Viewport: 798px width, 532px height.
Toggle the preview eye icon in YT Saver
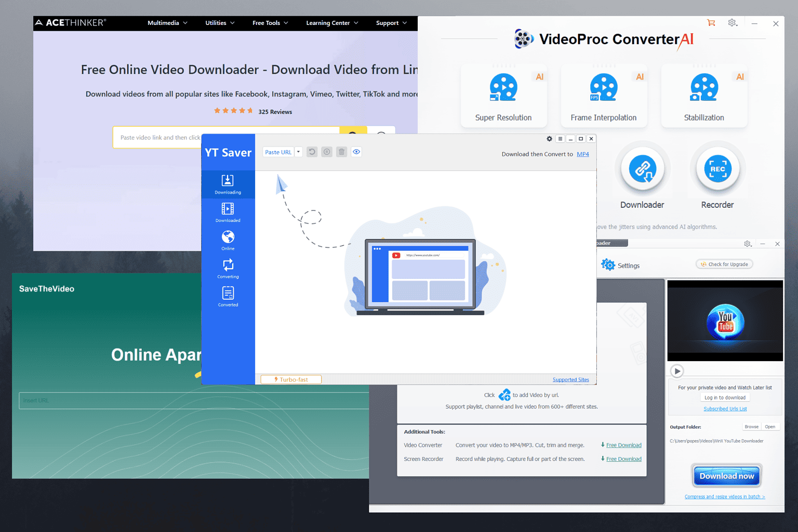click(x=356, y=152)
